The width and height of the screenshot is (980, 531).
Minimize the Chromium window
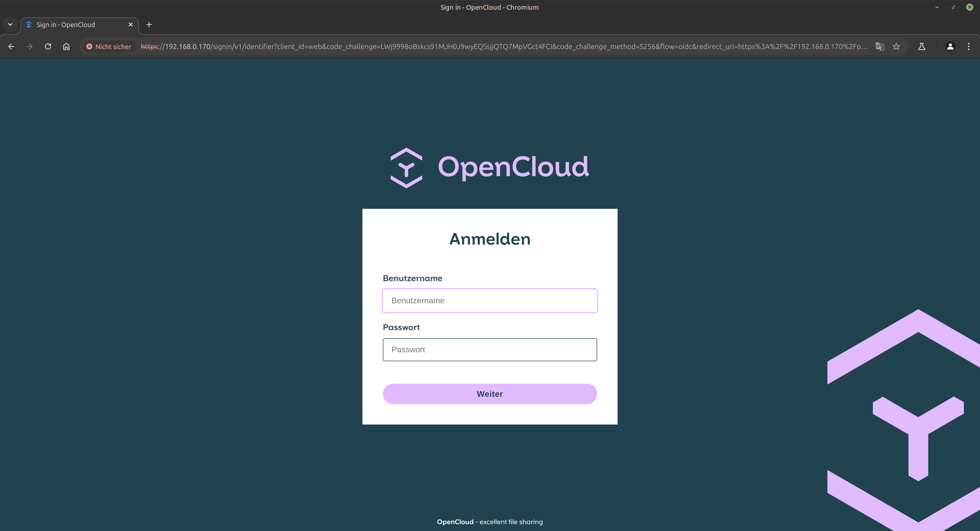pos(937,7)
